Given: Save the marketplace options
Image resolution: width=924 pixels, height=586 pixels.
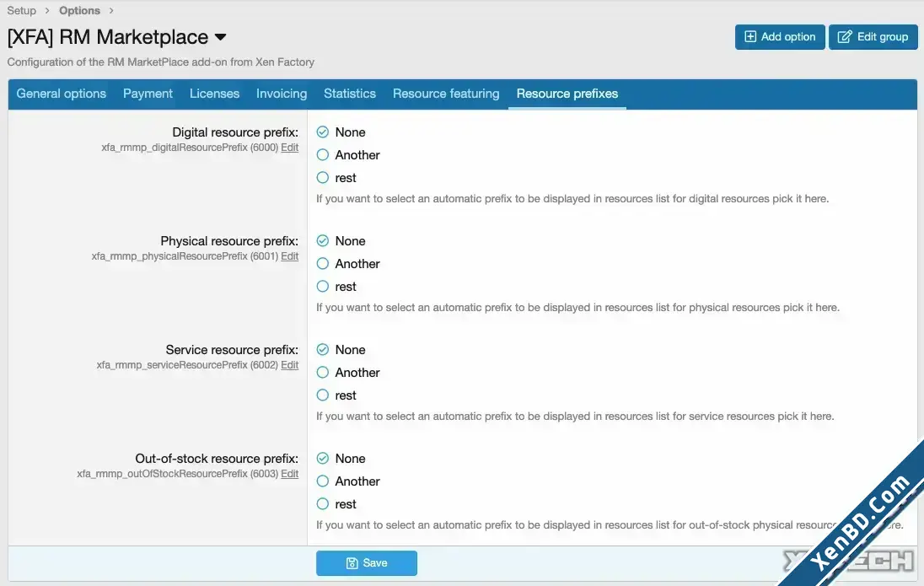Looking at the screenshot, I should [x=367, y=563].
